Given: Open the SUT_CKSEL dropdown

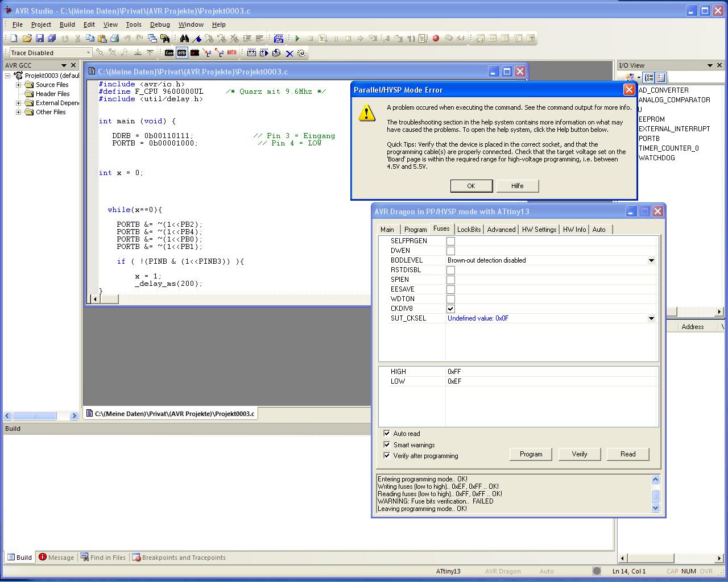Looking at the screenshot, I should tap(651, 318).
